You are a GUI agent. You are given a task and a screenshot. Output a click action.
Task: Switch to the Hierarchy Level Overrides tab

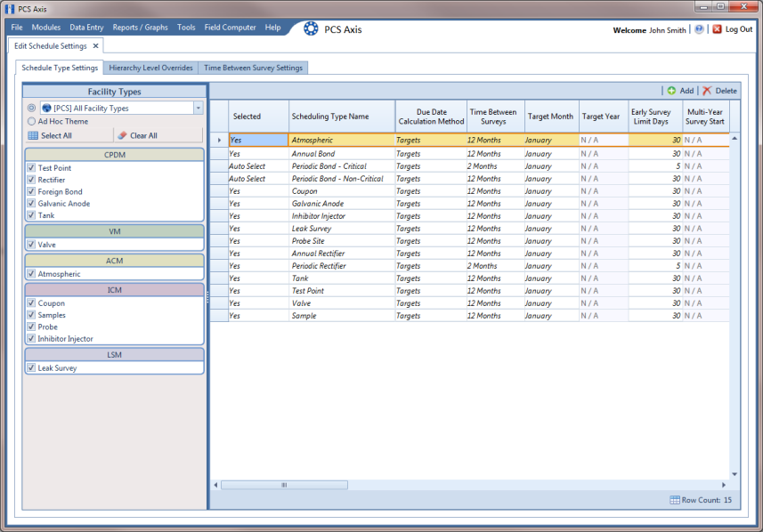[150, 68]
